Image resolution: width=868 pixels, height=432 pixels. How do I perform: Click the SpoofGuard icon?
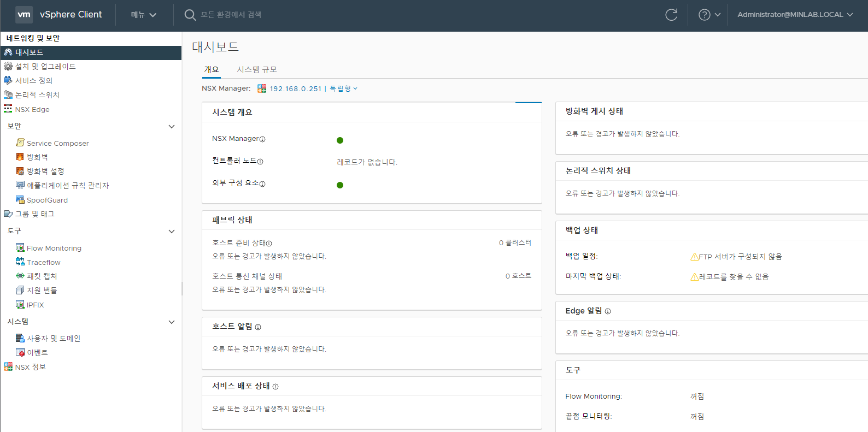(x=20, y=200)
